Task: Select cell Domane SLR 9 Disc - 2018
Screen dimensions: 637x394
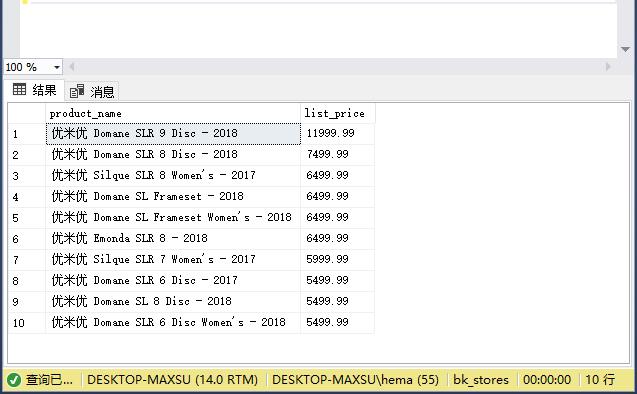Action: click(173, 134)
